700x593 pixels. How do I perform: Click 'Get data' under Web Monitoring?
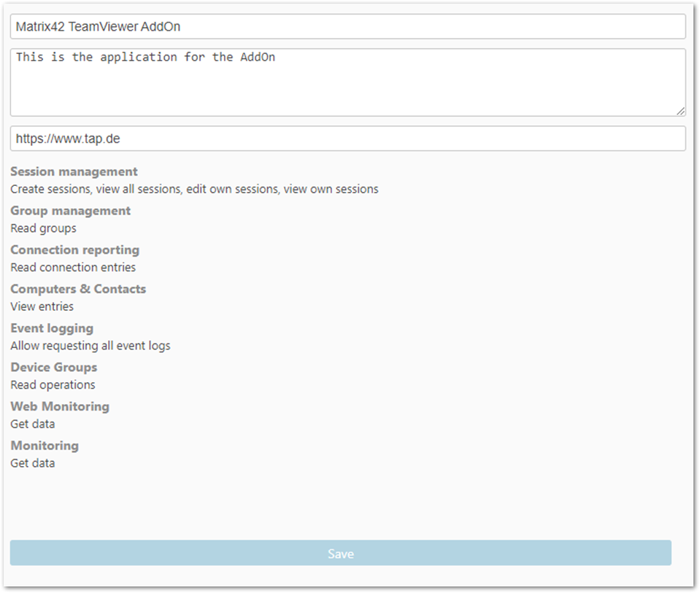tap(33, 425)
